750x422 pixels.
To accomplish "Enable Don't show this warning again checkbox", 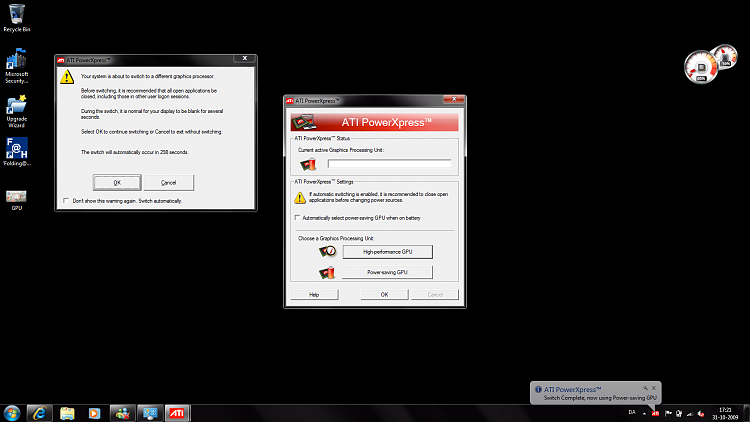I will (66, 200).
